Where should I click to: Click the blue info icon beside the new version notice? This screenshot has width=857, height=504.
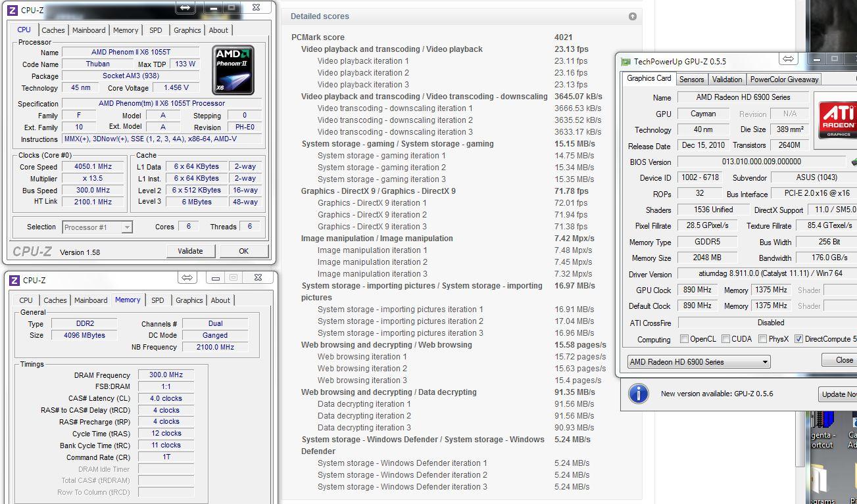tap(639, 394)
